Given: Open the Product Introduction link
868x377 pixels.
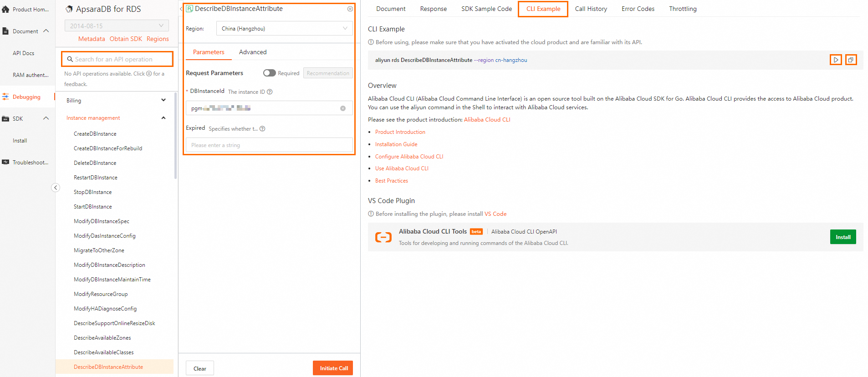Looking at the screenshot, I should (x=400, y=132).
